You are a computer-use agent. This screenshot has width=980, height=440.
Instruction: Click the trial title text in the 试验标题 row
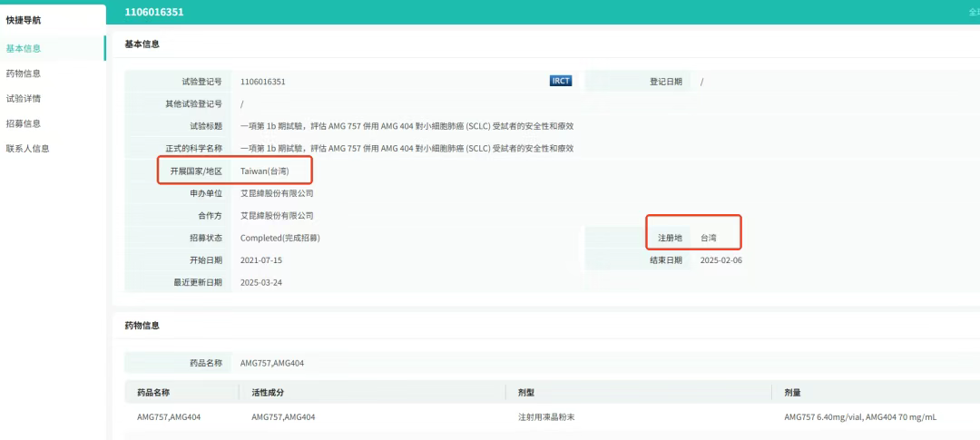407,126
